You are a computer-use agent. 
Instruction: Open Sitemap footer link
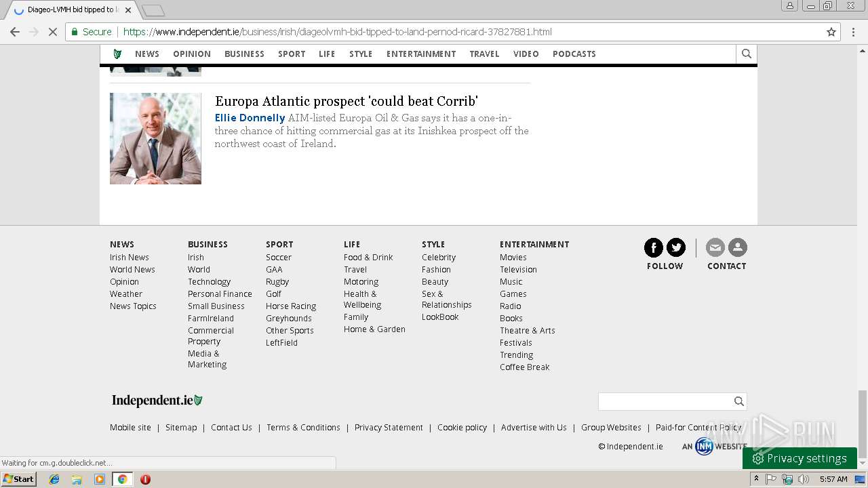(181, 428)
